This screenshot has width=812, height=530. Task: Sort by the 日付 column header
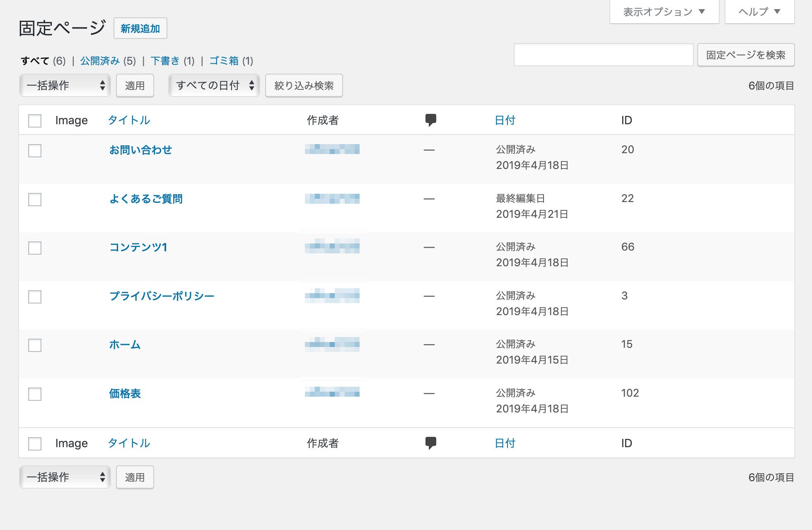tap(505, 120)
